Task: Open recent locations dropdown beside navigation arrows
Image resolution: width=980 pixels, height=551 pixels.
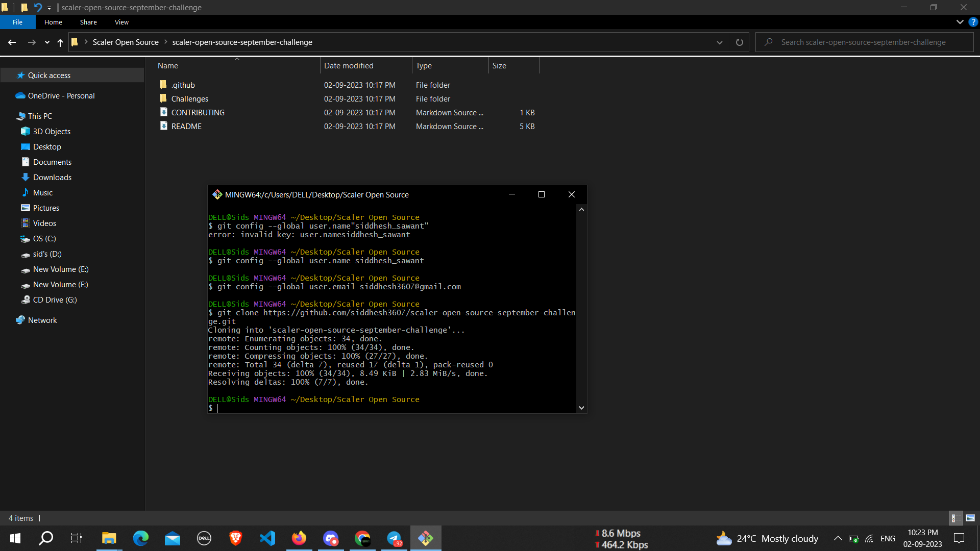Action: coord(46,42)
